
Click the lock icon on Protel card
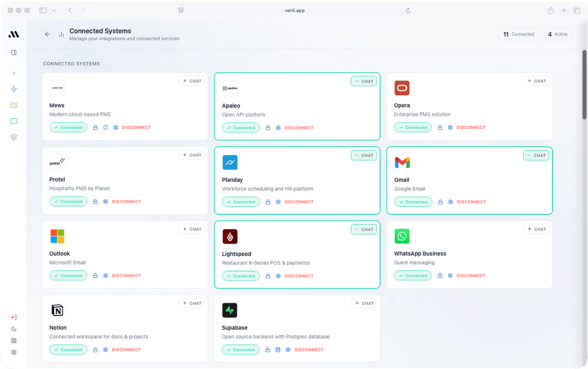click(95, 201)
